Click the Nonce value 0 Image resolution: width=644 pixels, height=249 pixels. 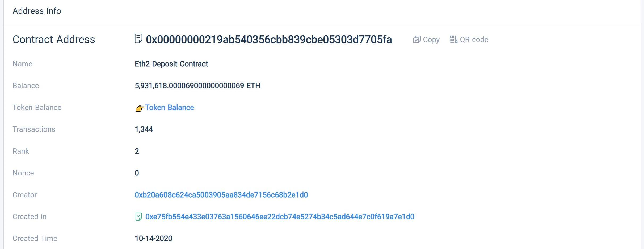point(137,173)
